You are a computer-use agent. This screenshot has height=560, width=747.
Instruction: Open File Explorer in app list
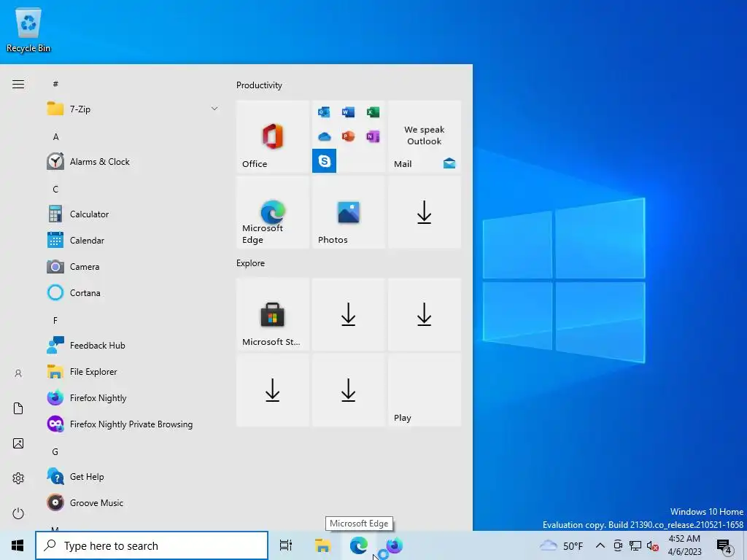[x=133, y=371]
